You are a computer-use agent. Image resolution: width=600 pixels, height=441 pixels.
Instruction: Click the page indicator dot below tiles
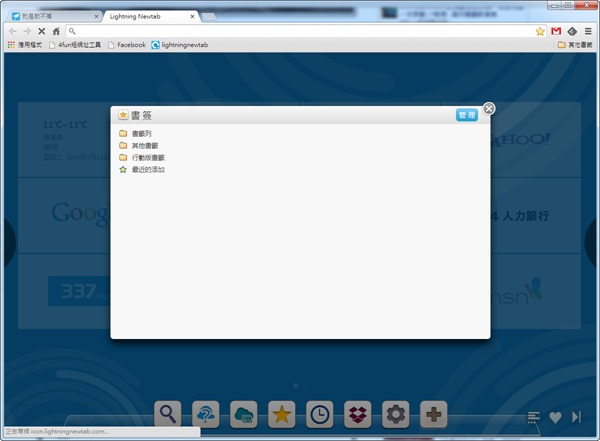click(295, 385)
